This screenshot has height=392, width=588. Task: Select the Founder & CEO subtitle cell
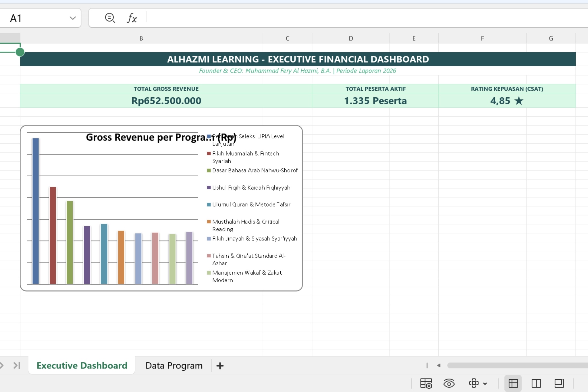coord(298,71)
